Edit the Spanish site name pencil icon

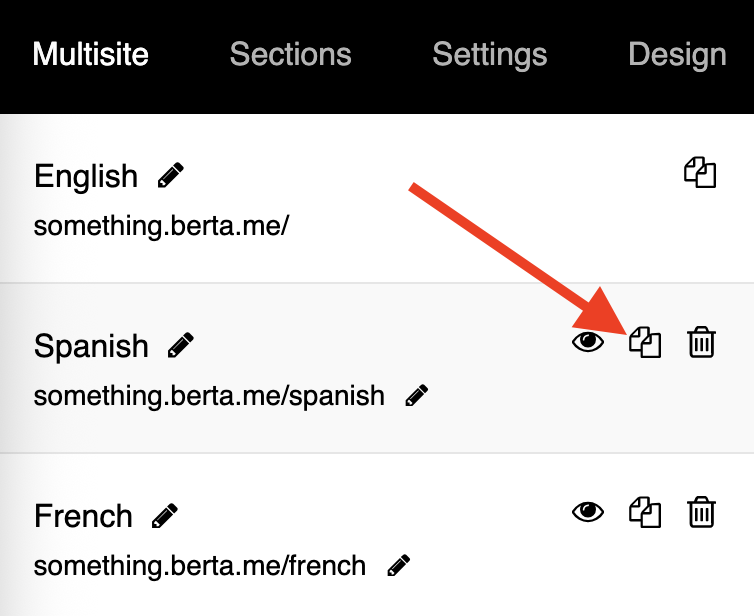click(181, 345)
